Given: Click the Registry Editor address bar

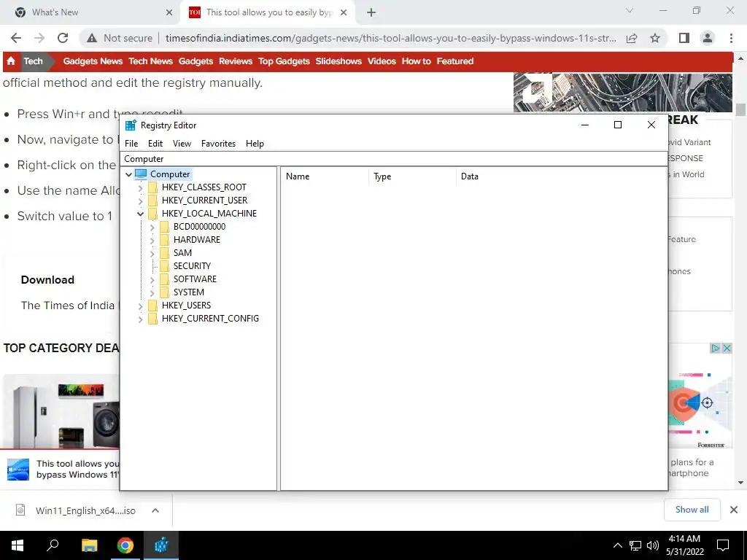Looking at the screenshot, I should [394, 158].
